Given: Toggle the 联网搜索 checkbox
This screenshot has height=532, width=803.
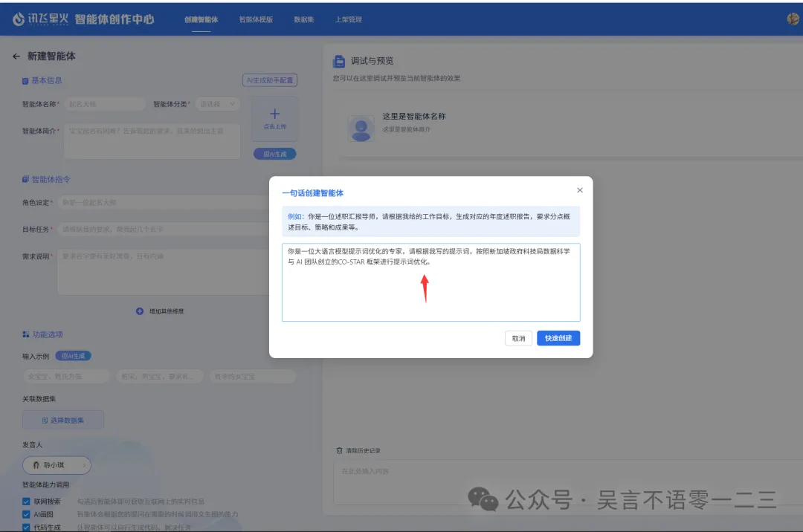Looking at the screenshot, I should 26,502.
